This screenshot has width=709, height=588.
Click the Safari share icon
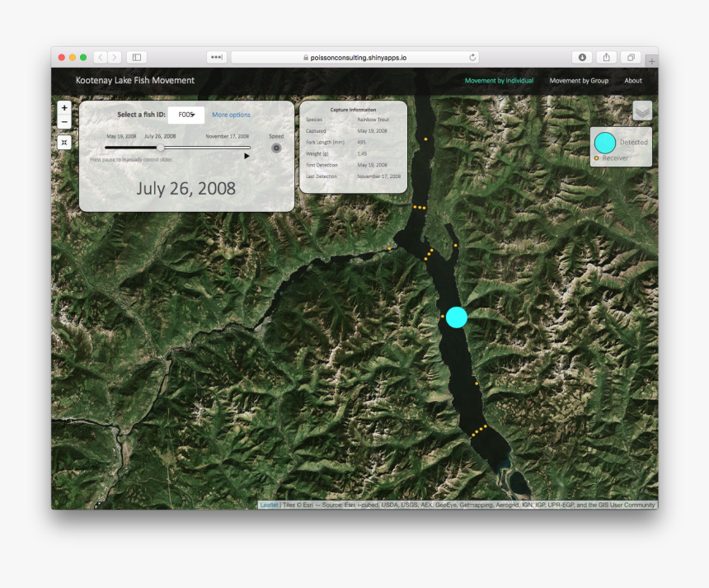point(606,58)
